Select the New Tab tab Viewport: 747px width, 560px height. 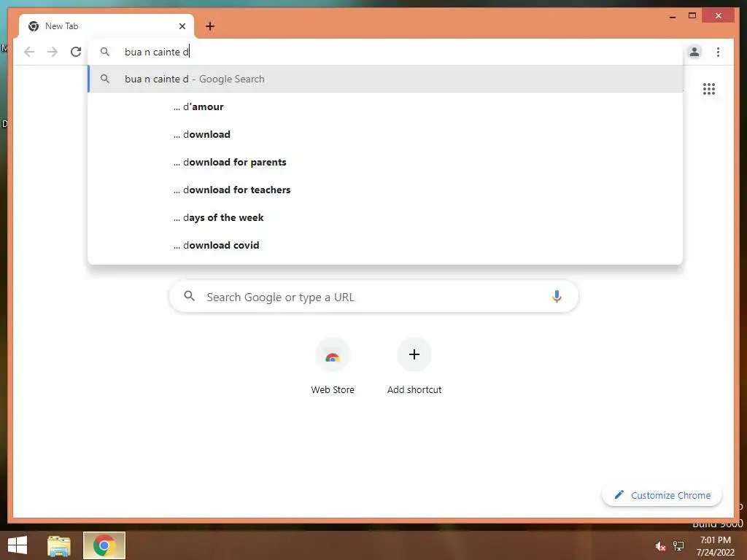(x=107, y=26)
